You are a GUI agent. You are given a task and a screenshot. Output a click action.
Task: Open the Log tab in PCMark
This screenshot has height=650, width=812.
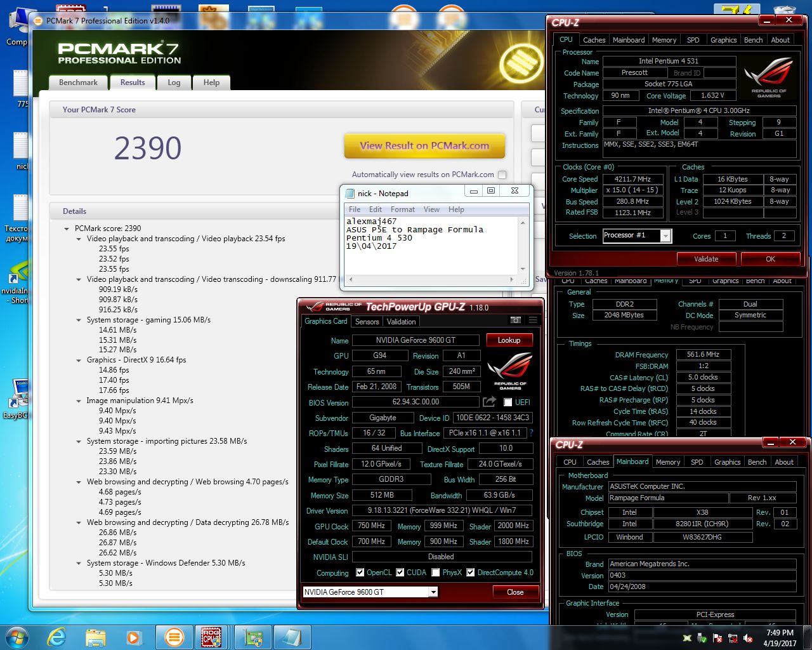click(174, 83)
